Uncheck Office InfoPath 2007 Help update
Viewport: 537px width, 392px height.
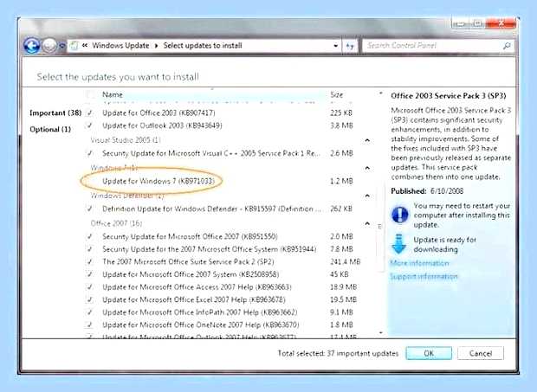(90, 312)
